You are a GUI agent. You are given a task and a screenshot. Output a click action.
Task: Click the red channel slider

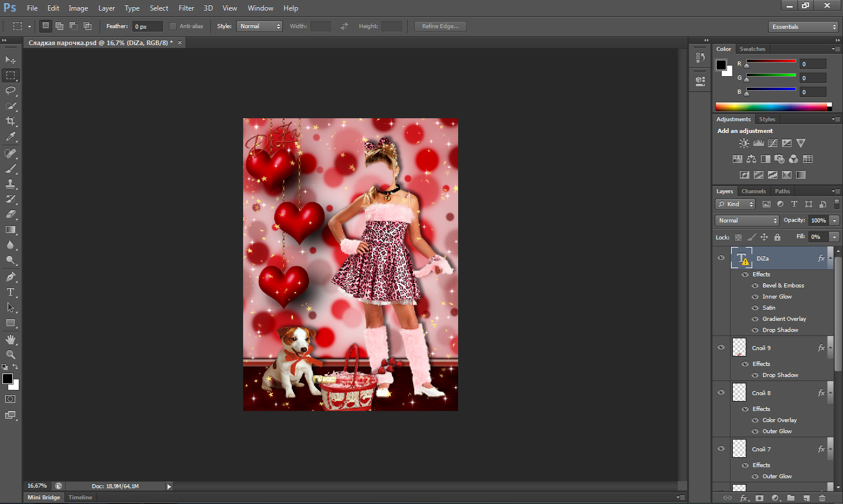(x=770, y=61)
